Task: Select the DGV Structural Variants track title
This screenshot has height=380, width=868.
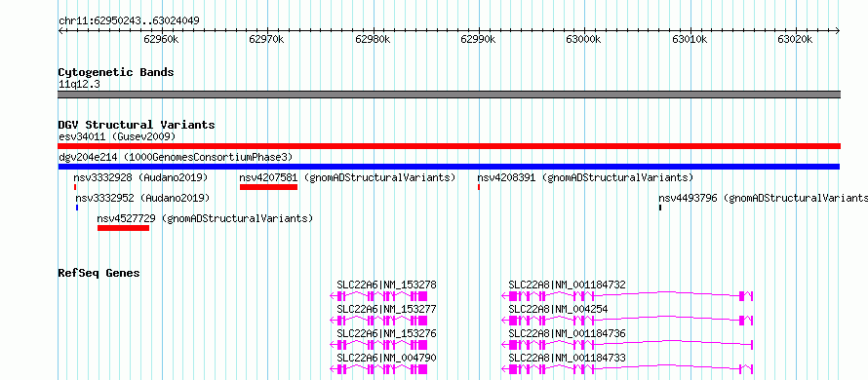Action: click(137, 125)
